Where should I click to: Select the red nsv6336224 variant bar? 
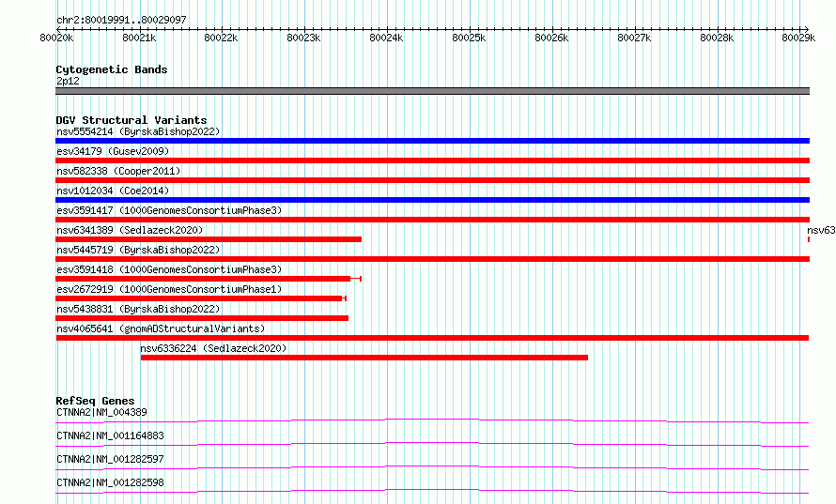pyautogui.click(x=364, y=358)
